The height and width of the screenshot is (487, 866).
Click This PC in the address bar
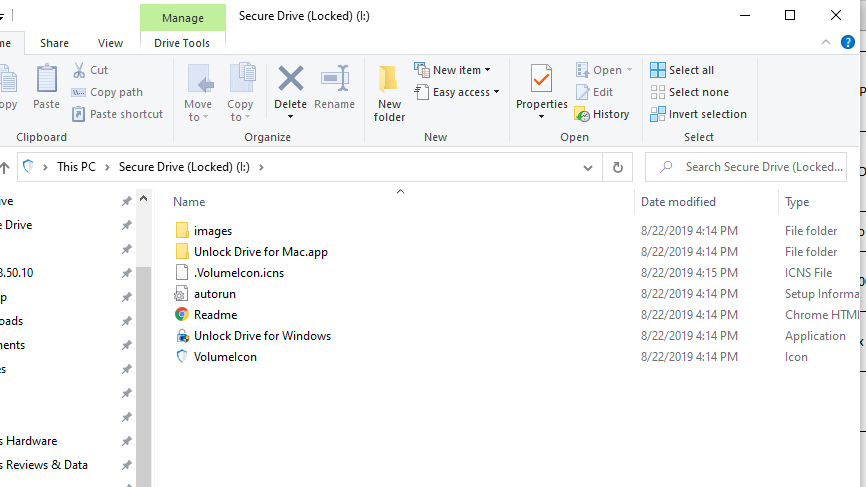76,167
